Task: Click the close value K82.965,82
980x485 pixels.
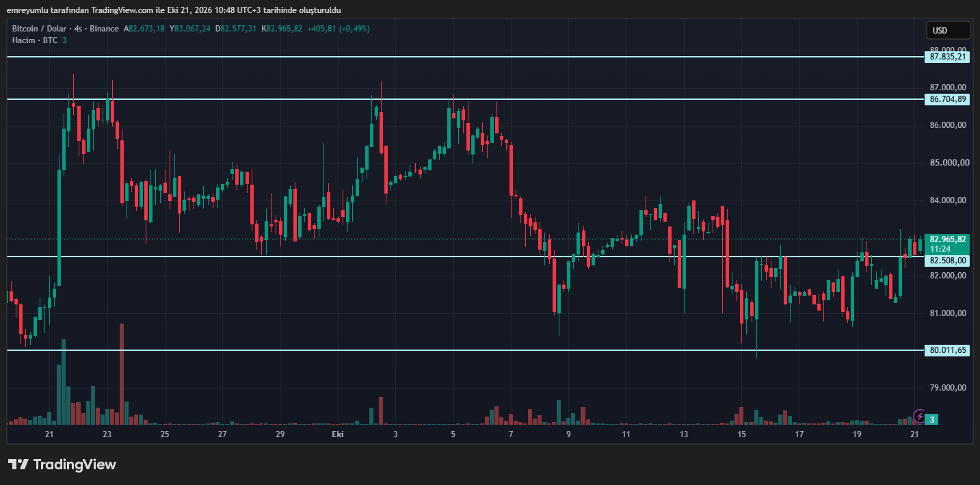Action: [282, 29]
